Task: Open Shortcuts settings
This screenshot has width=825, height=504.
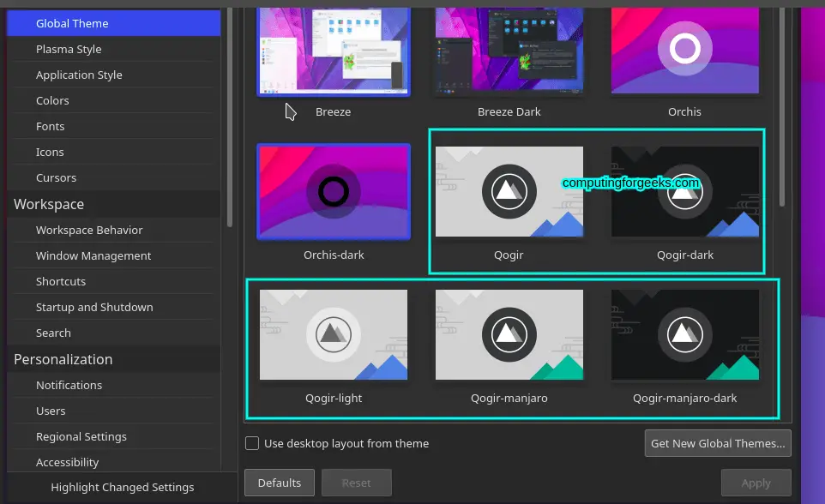Action: [x=114, y=281]
